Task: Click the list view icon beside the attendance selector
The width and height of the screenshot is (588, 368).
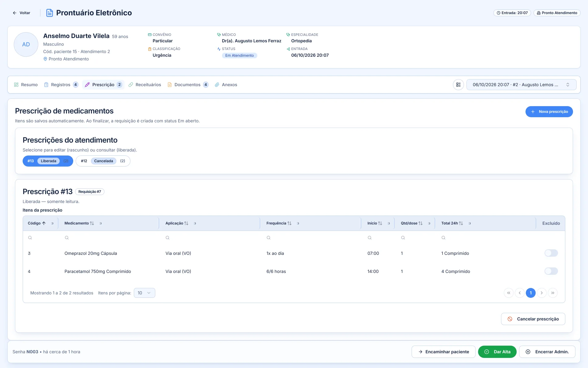Action: (x=458, y=85)
